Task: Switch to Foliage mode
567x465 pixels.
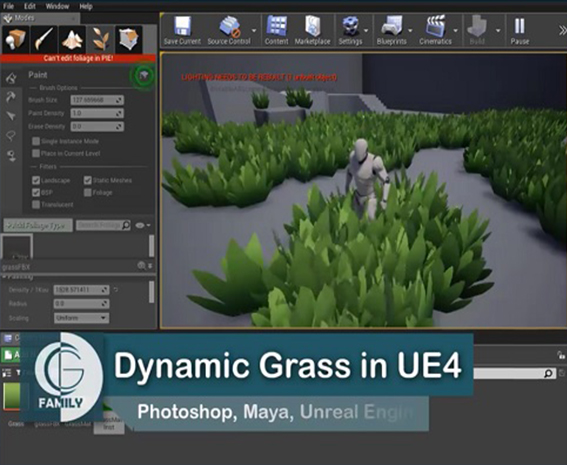Action: pyautogui.click(x=100, y=39)
